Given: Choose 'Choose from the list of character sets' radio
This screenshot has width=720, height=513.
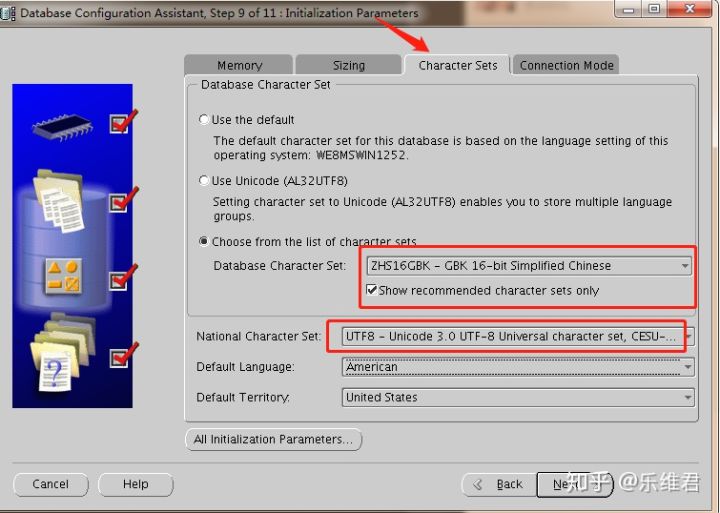Looking at the screenshot, I should pyautogui.click(x=204, y=241).
